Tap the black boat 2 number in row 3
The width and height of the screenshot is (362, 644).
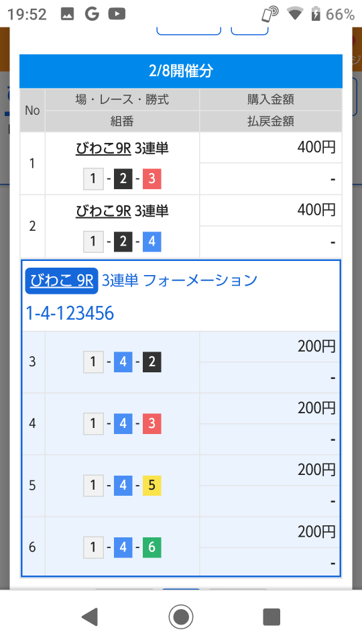click(152, 362)
